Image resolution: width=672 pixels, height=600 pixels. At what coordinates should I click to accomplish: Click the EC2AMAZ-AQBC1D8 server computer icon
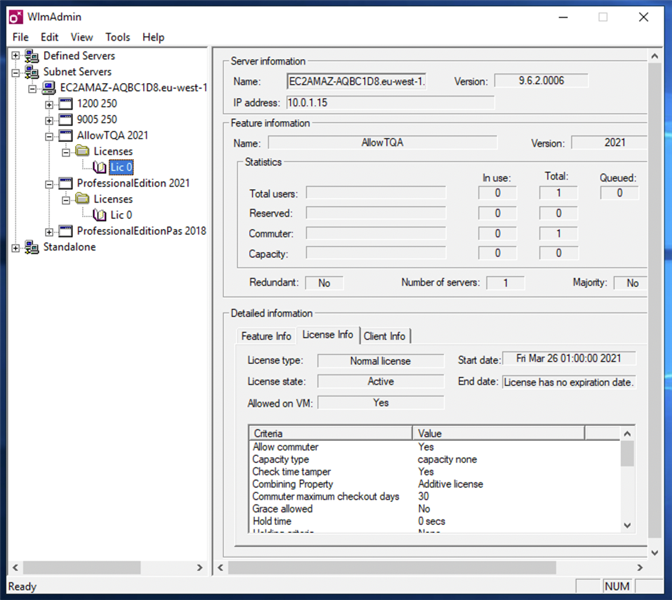click(48, 88)
